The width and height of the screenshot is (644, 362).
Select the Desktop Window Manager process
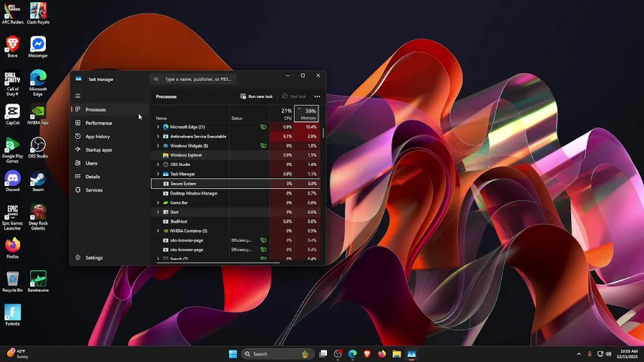[x=235, y=193]
